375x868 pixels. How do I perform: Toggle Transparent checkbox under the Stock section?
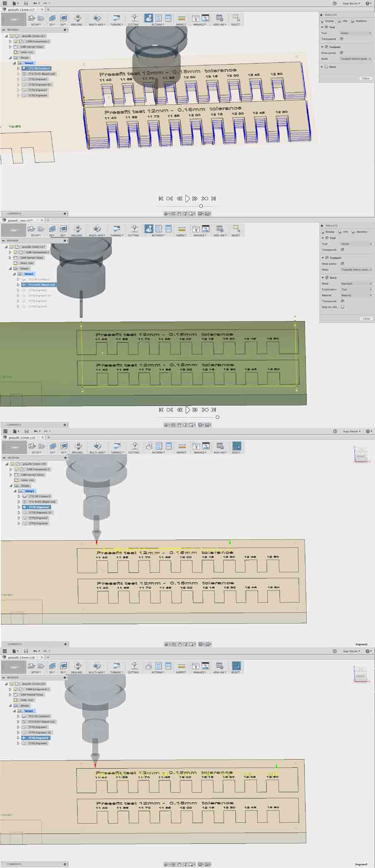click(342, 301)
